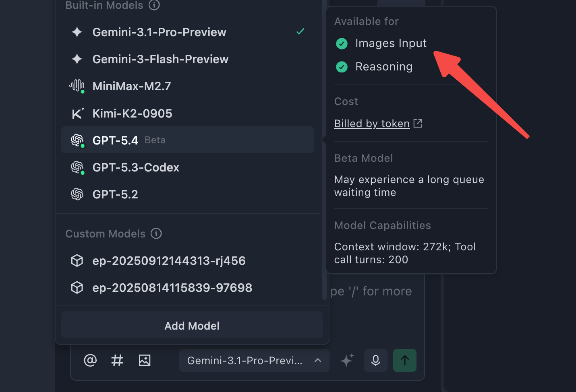
Task: Click the microphone voice input button
Action: coord(376,360)
